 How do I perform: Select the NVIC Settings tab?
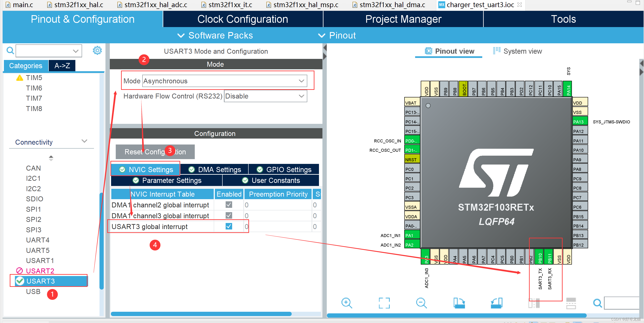pos(146,169)
